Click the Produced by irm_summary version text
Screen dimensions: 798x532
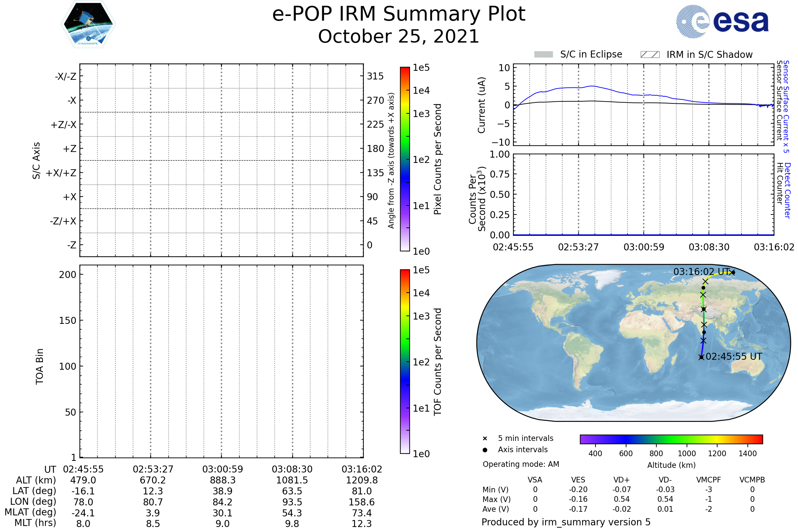(x=566, y=522)
